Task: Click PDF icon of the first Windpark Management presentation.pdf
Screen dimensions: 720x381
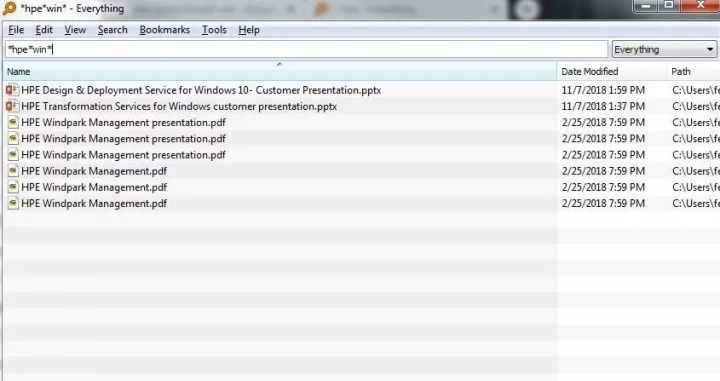Action: [13, 123]
